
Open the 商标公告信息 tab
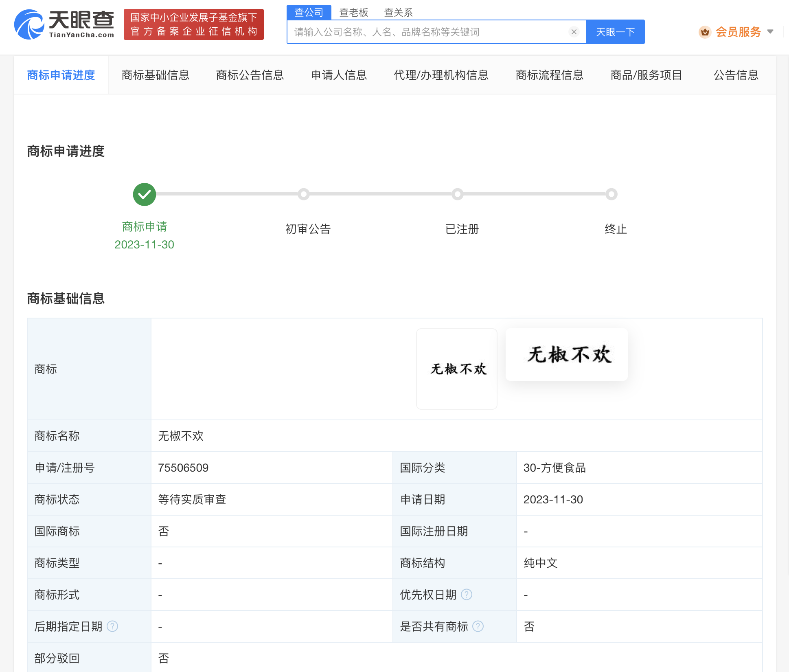(x=250, y=75)
